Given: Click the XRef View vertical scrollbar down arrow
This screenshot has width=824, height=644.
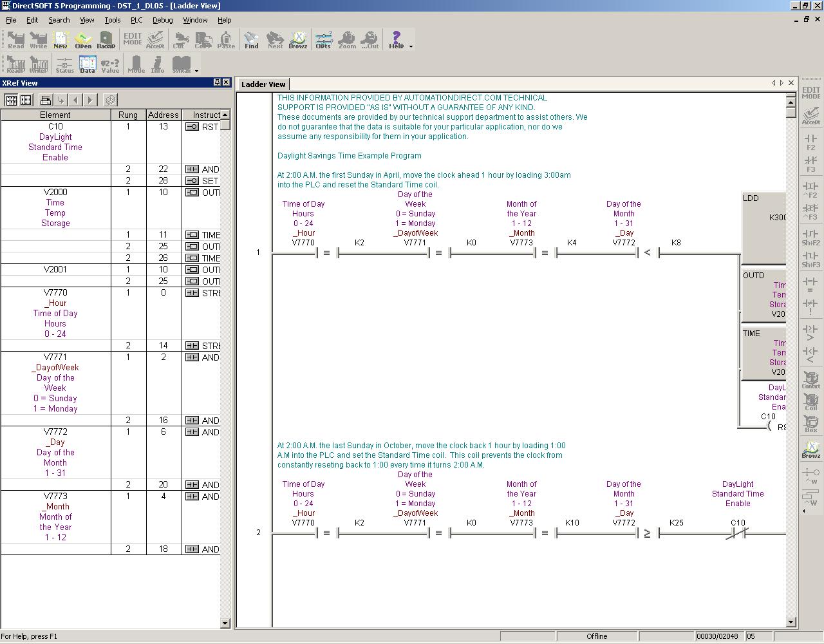Looking at the screenshot, I should 225,623.
